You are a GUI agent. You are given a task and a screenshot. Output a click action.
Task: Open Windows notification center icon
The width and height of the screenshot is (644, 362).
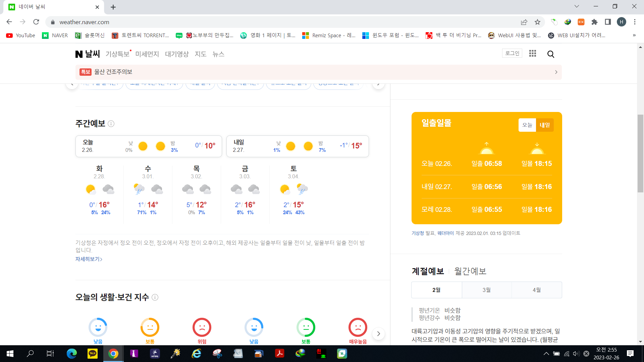tap(630, 354)
